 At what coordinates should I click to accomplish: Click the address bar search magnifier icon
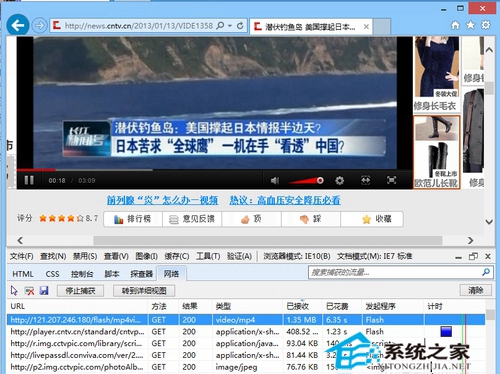[220, 26]
